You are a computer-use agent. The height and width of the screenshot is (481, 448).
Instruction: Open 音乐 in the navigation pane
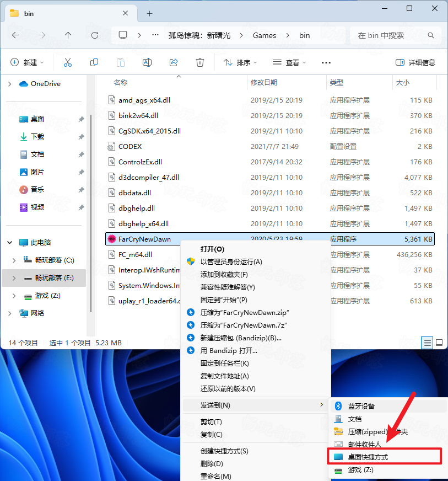tap(37, 190)
